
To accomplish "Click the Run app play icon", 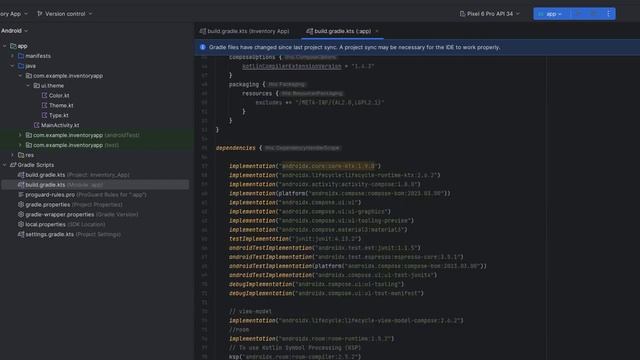I will pos(579,14).
